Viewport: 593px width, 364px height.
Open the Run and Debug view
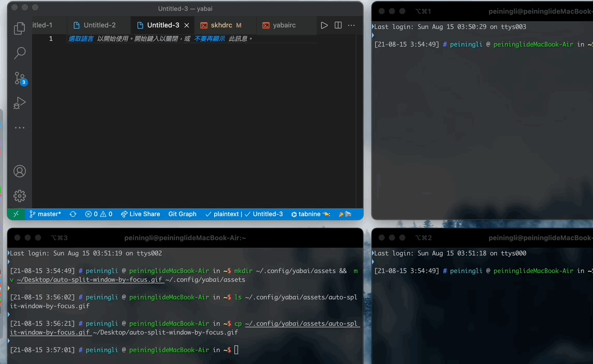20,103
